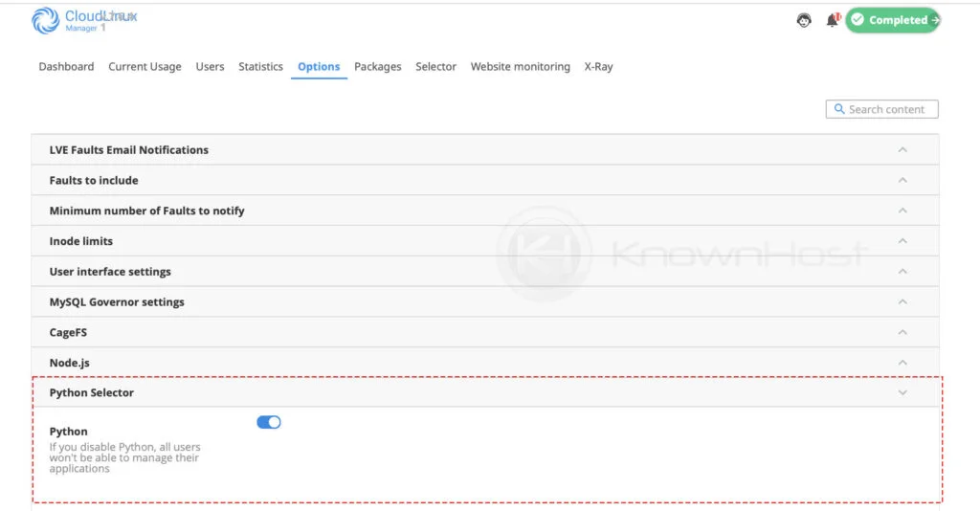This screenshot has height=511, width=980.
Task: Select the Options tab
Action: pyautogui.click(x=319, y=66)
